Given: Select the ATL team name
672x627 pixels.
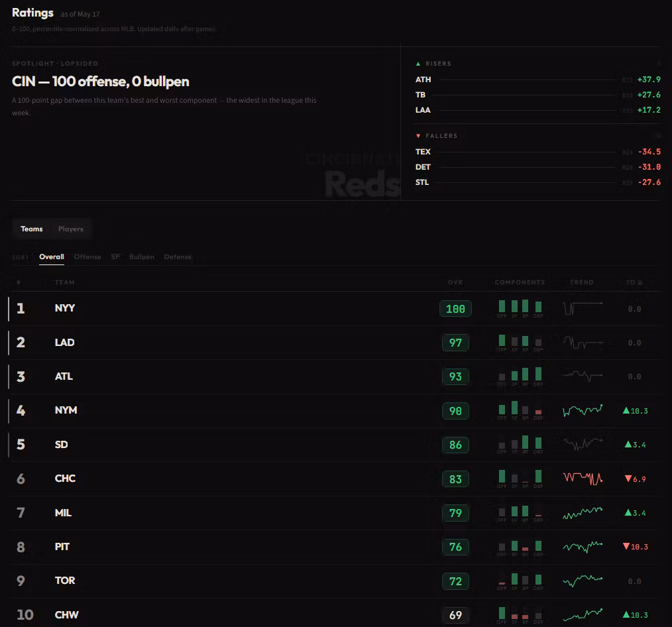Looking at the screenshot, I should tap(64, 376).
